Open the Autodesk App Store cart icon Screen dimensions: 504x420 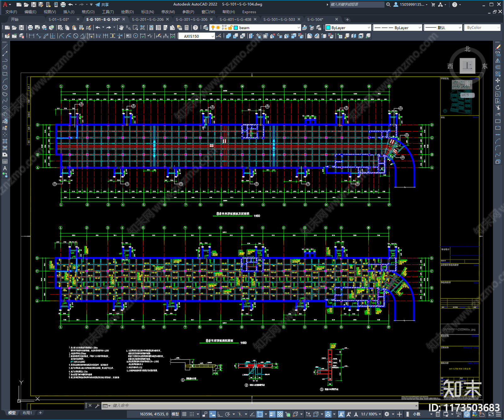coord(433,4)
